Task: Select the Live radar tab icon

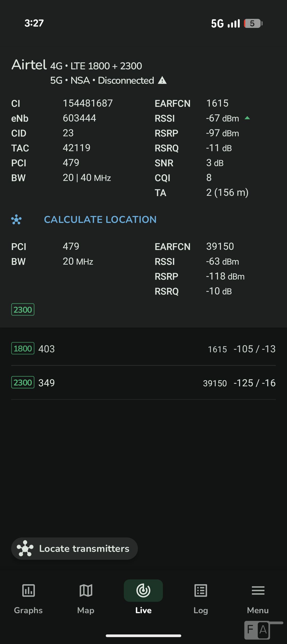Action: (x=143, y=591)
